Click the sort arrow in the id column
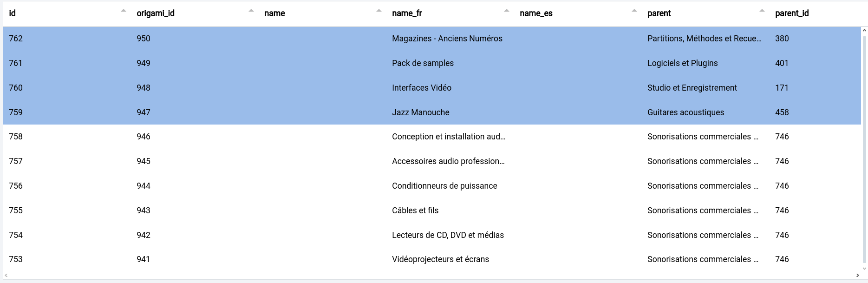Image resolution: width=868 pixels, height=283 pixels. click(x=123, y=11)
